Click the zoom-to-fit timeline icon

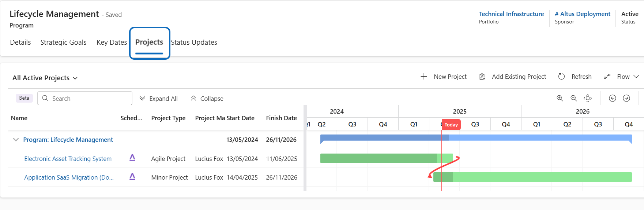click(x=588, y=98)
